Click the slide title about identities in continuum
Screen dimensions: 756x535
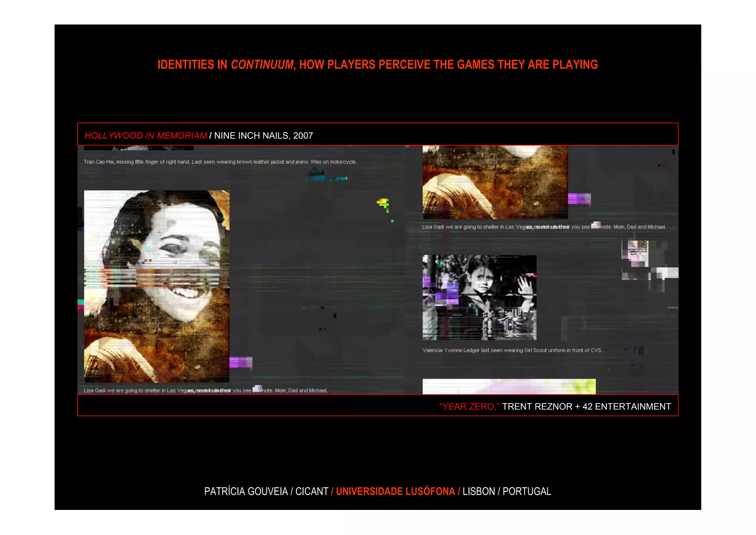point(377,65)
